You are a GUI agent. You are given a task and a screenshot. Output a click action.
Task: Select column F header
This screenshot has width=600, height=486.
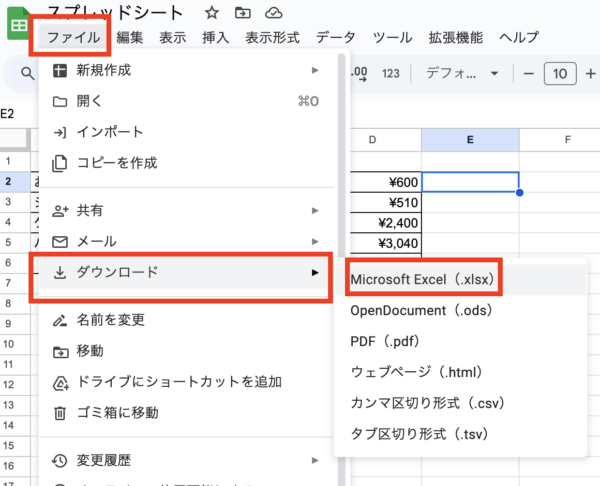pyautogui.click(x=567, y=140)
